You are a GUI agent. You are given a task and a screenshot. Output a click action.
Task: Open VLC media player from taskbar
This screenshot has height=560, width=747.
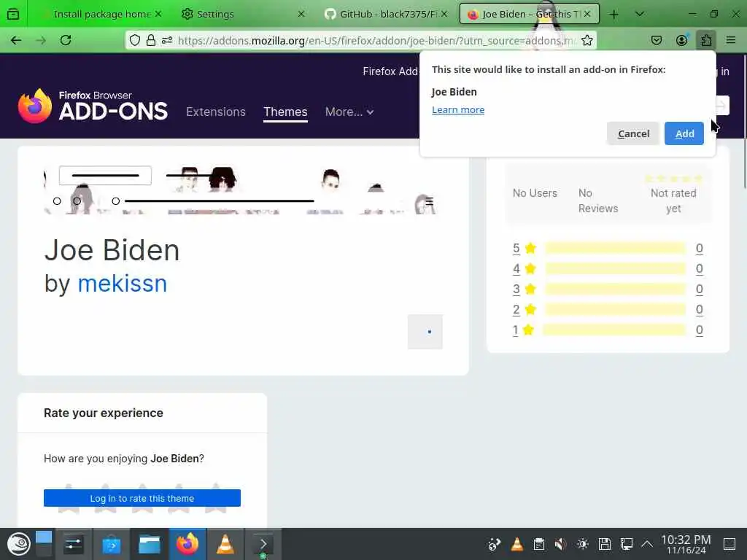click(225, 544)
